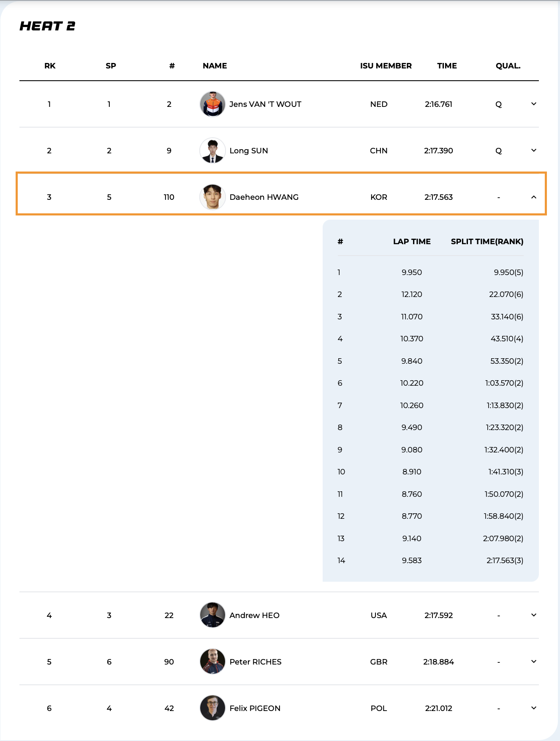This screenshot has width=560, height=741.
Task: Expand Felix PIGEON's lap times
Action: pyautogui.click(x=533, y=708)
